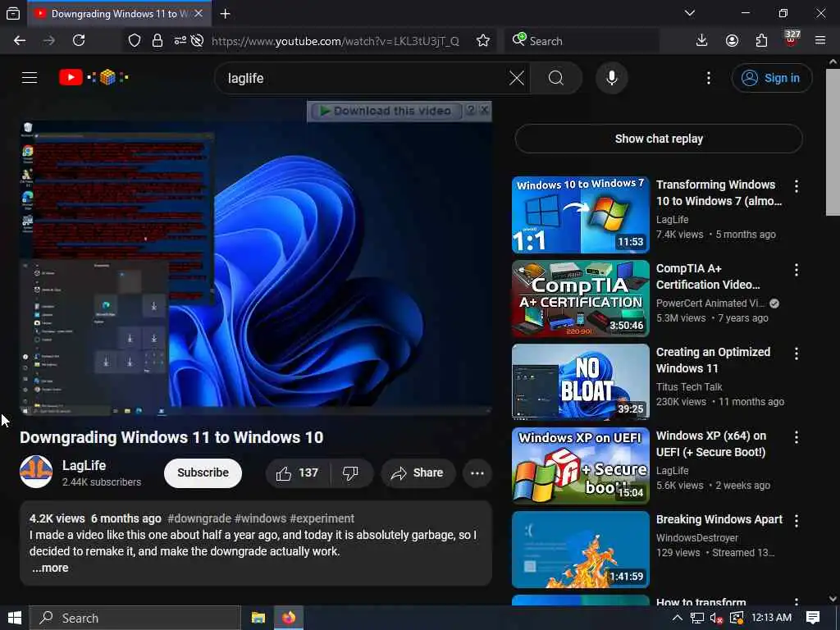Like the video with 137 likes
Viewport: 840px width, 630px height.
(x=298, y=473)
